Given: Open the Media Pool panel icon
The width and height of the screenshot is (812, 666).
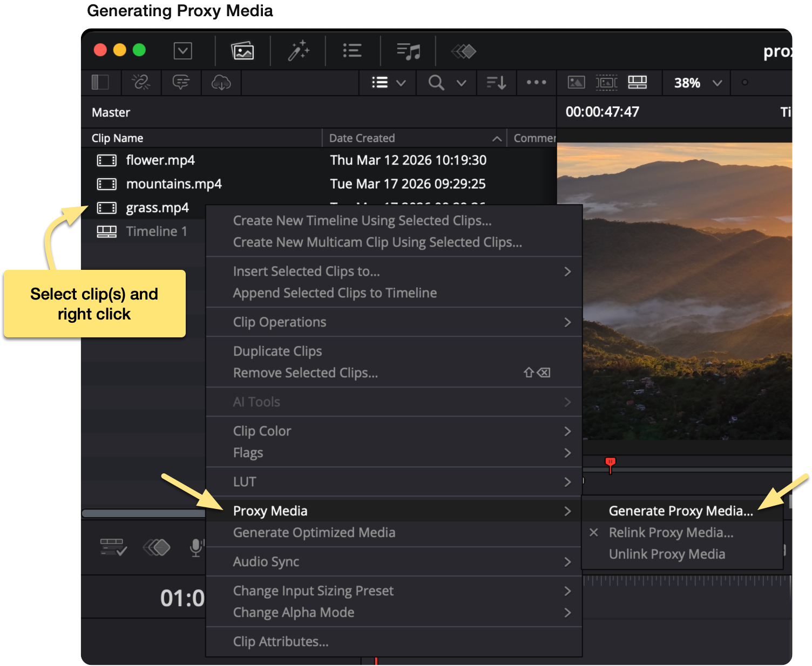Looking at the screenshot, I should coord(243,50).
